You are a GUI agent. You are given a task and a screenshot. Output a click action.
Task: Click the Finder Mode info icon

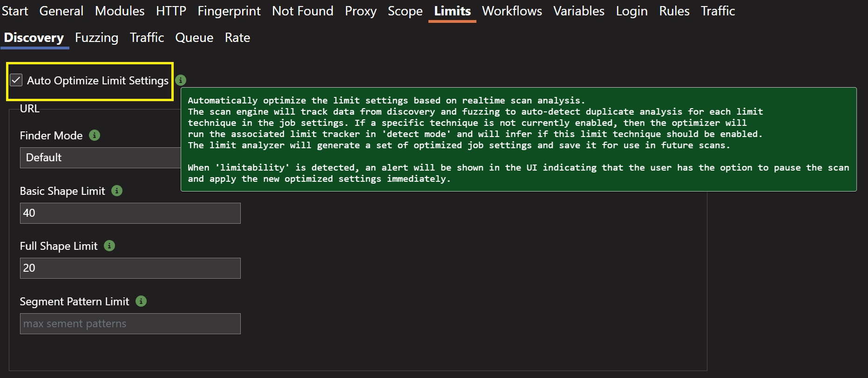tap(95, 135)
